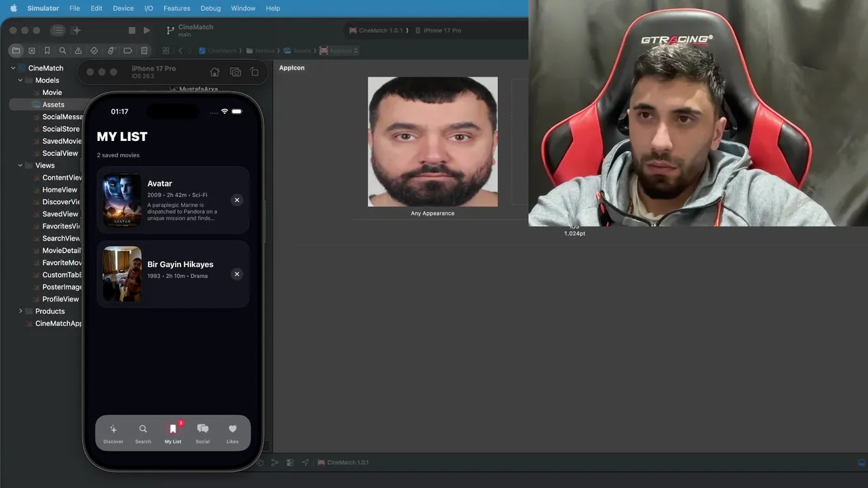Image resolution: width=868 pixels, height=488 pixels.
Task: Select the Bookmark navigator icon
Action: click(x=47, y=51)
